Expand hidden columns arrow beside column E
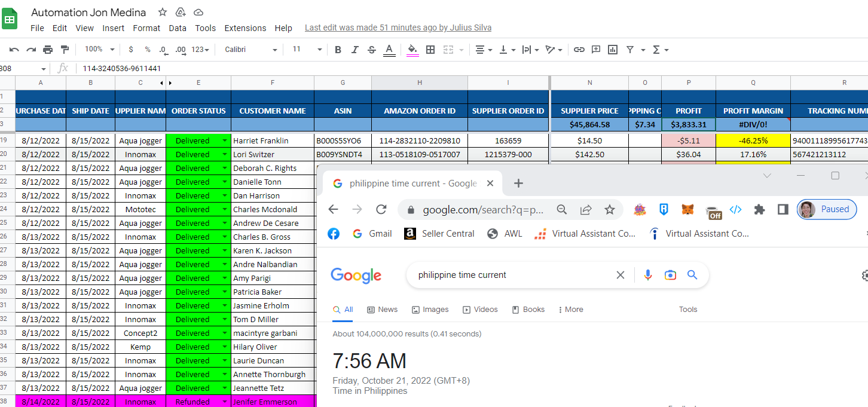Screen dimensions: 868x407 coord(170,83)
